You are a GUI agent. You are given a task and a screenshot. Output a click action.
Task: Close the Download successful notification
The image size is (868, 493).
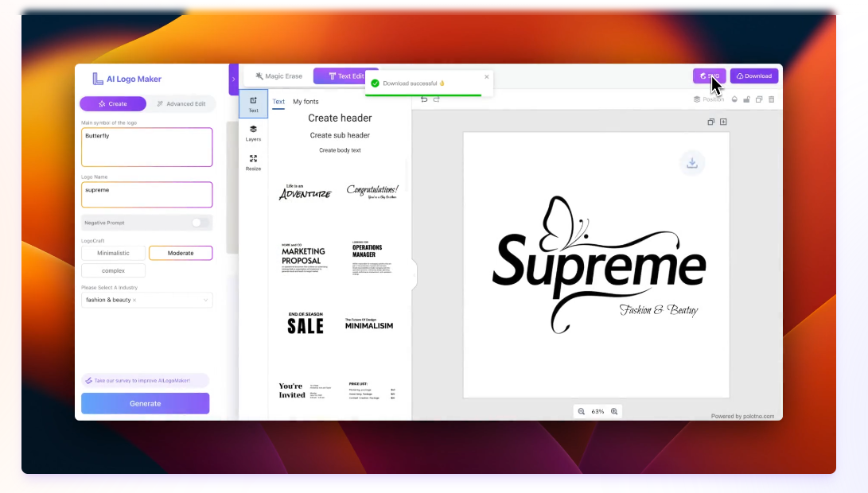[x=487, y=77]
